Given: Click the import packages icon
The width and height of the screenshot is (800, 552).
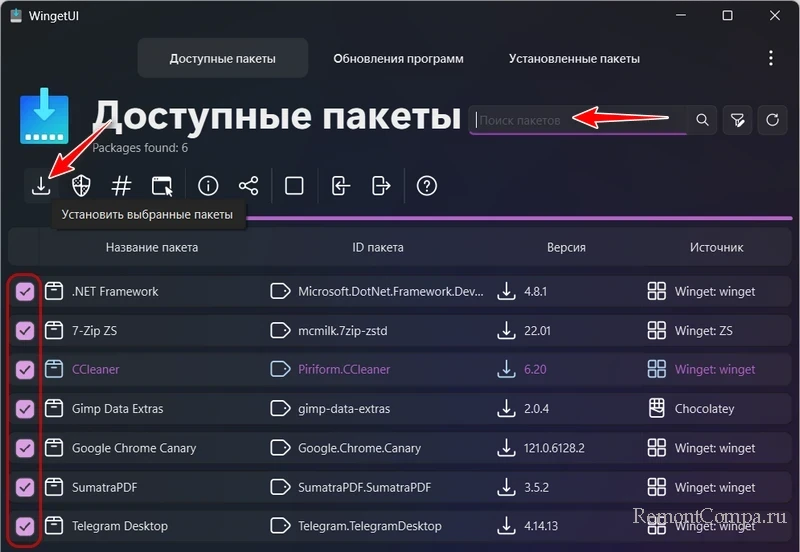Looking at the screenshot, I should pos(341,186).
